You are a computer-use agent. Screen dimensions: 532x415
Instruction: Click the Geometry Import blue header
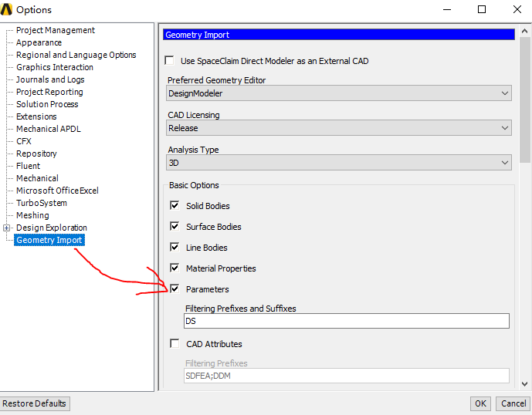click(339, 35)
